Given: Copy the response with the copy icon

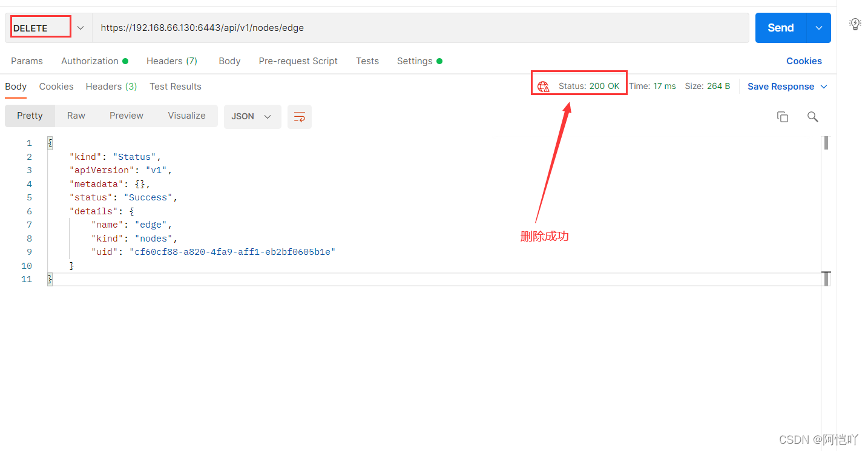Looking at the screenshot, I should [783, 117].
